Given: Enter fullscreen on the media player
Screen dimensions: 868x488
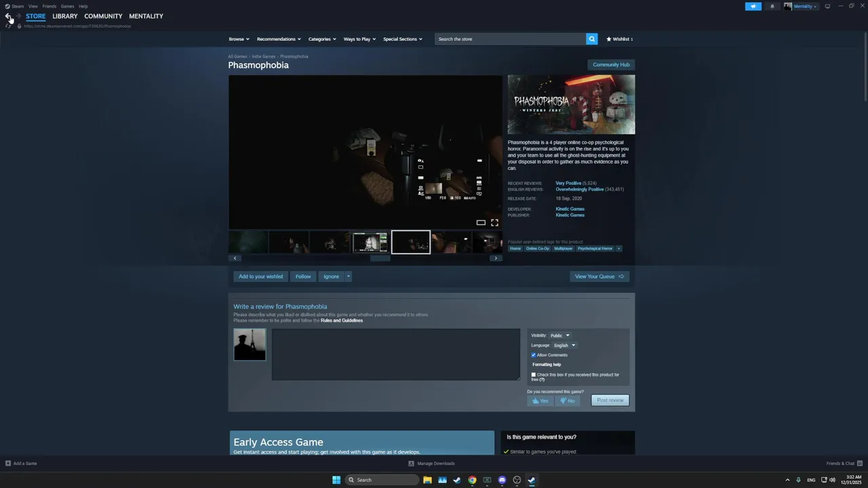Looking at the screenshot, I should [x=494, y=222].
